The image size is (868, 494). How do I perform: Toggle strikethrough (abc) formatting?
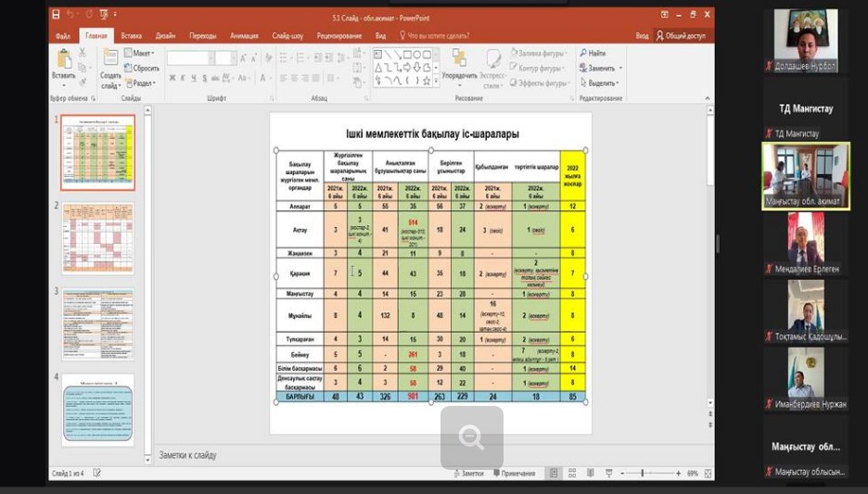click(x=215, y=78)
